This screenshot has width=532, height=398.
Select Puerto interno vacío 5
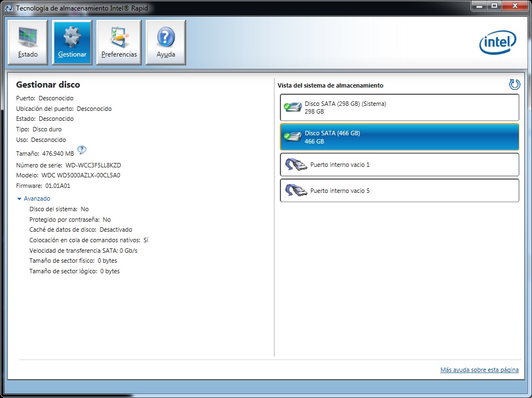tap(400, 191)
